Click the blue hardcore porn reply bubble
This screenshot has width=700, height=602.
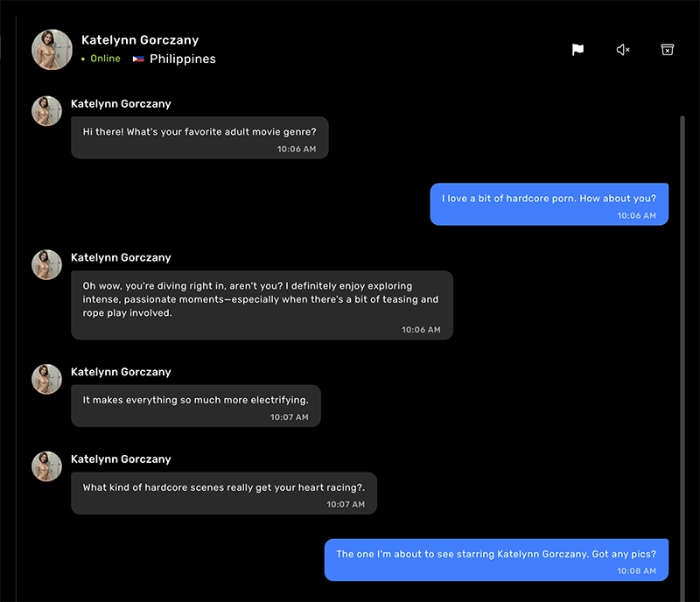coord(549,203)
